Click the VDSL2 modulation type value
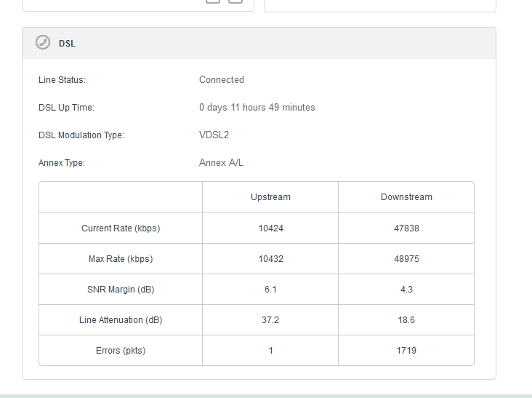The width and height of the screenshot is (532, 398). coord(214,135)
